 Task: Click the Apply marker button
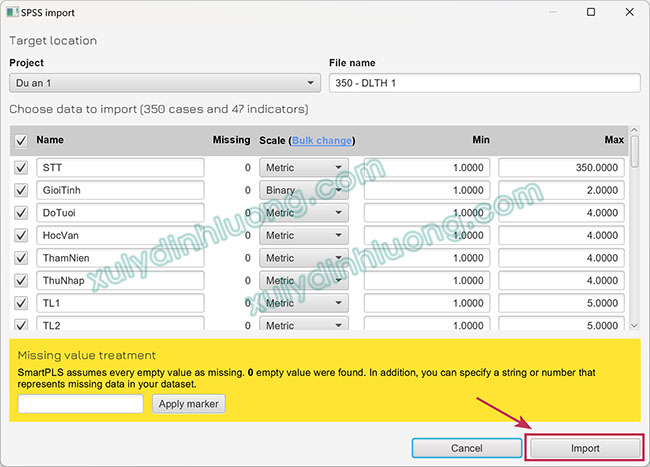(x=189, y=404)
